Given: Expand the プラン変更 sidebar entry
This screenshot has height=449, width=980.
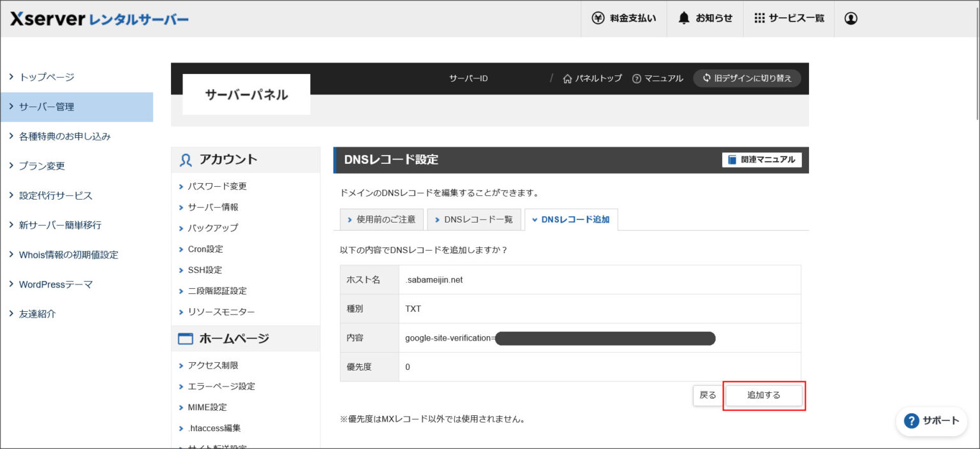Looking at the screenshot, I should pyautogui.click(x=41, y=166).
